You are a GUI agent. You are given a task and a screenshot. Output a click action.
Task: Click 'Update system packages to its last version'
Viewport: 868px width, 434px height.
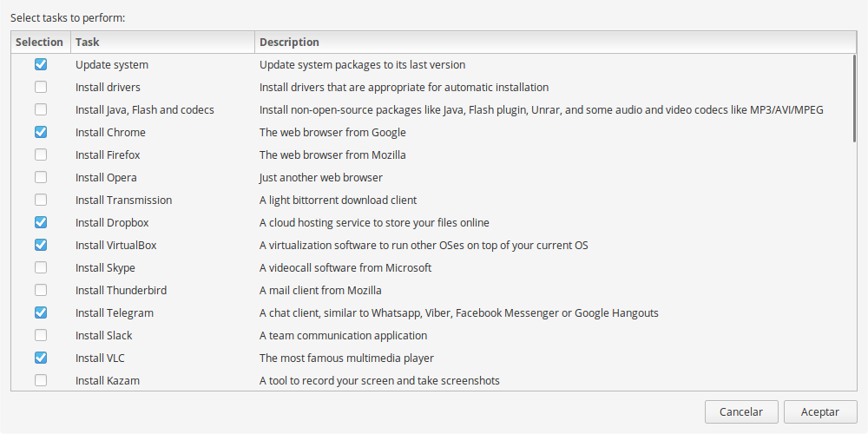(363, 65)
